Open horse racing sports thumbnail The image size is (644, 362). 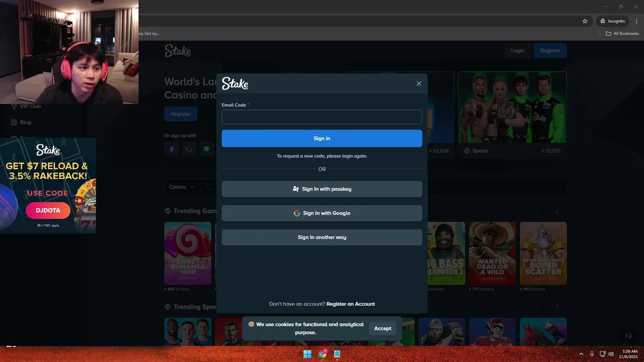(543, 332)
